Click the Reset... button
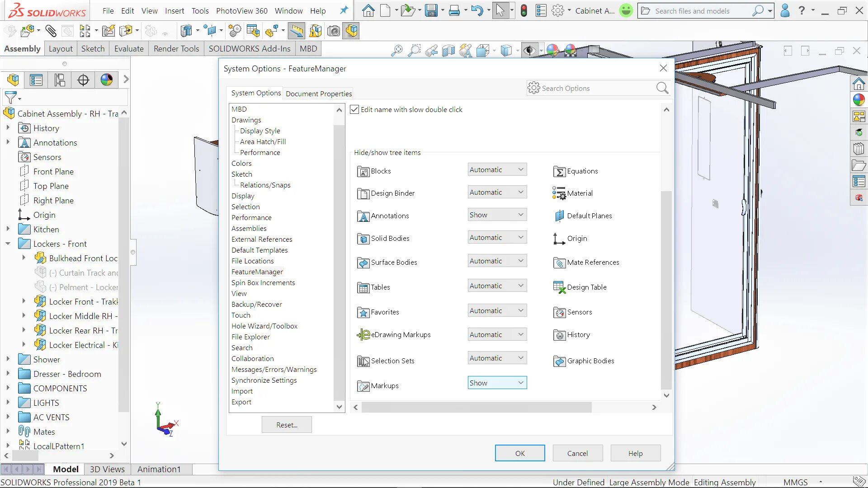The height and width of the screenshot is (488, 868). (287, 425)
